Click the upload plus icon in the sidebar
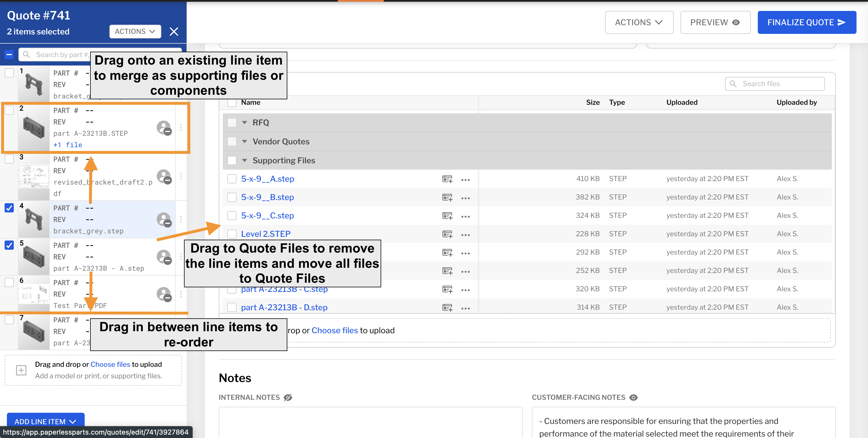Screen dimensions: 868x438 21,370
